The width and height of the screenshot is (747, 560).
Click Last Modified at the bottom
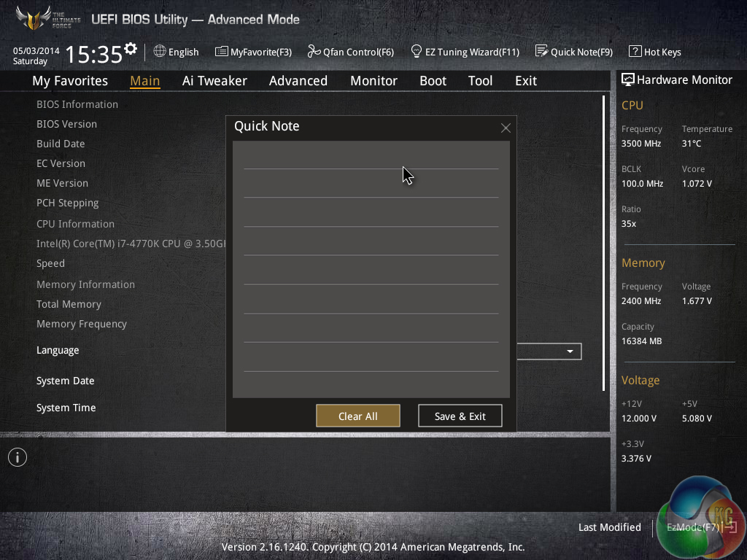click(609, 527)
